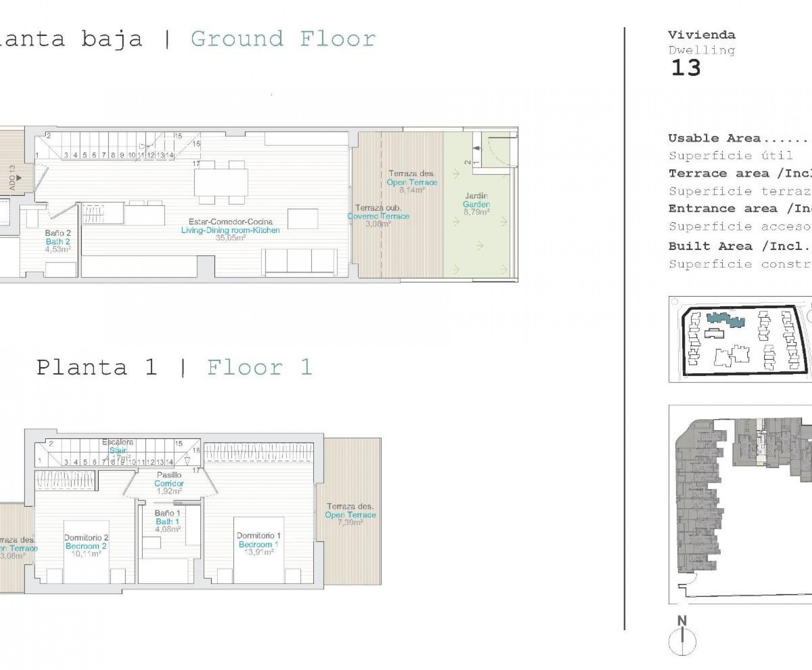Click the 'Estar-Comedor-Cocina' label
The height and width of the screenshot is (670, 812).
click(231, 221)
